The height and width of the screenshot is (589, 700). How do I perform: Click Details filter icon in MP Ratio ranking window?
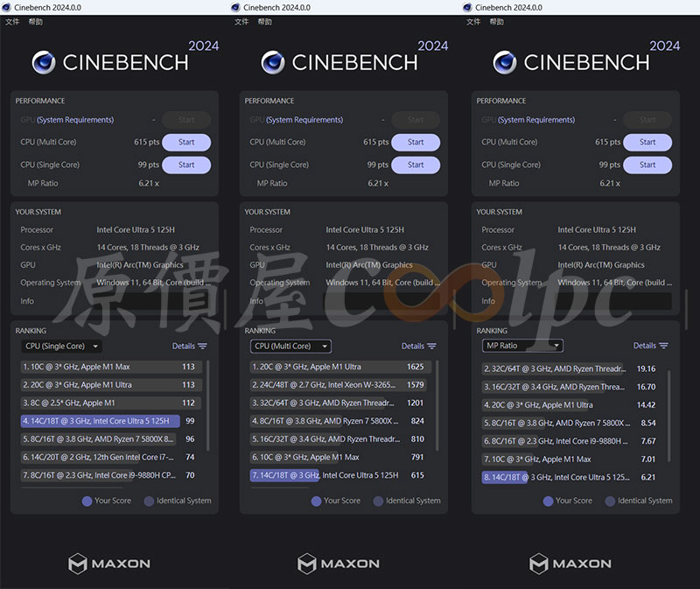[x=664, y=346]
